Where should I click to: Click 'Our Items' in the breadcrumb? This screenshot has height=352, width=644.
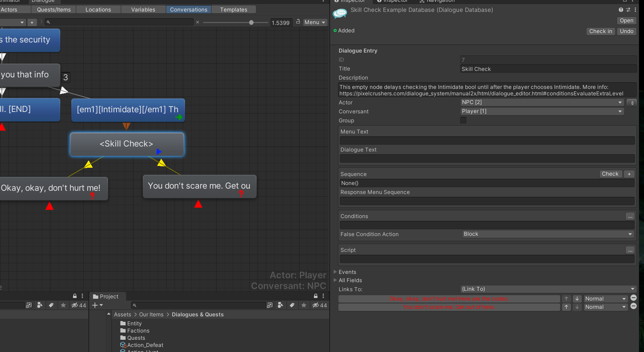pos(151,315)
